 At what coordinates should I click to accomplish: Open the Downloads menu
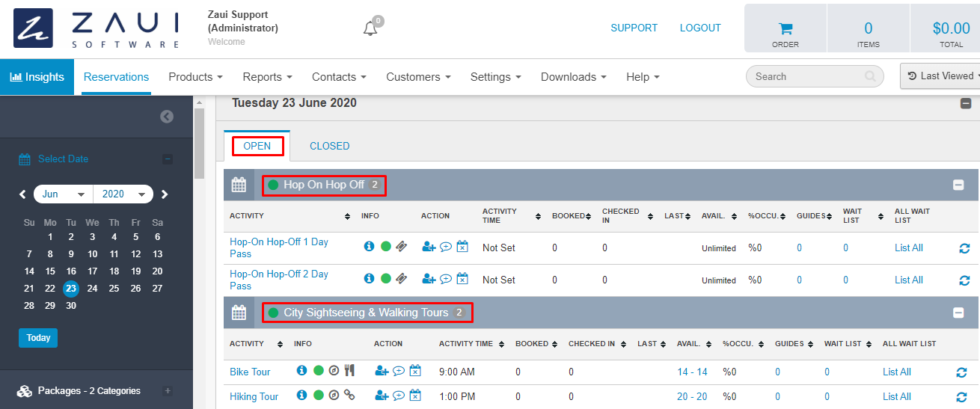pos(573,77)
